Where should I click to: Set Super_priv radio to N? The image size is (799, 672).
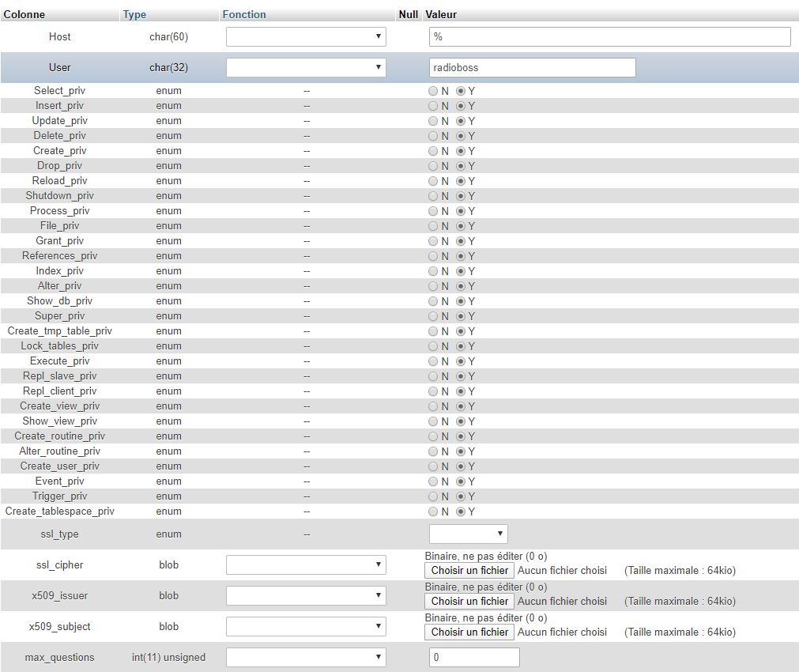[x=433, y=316]
